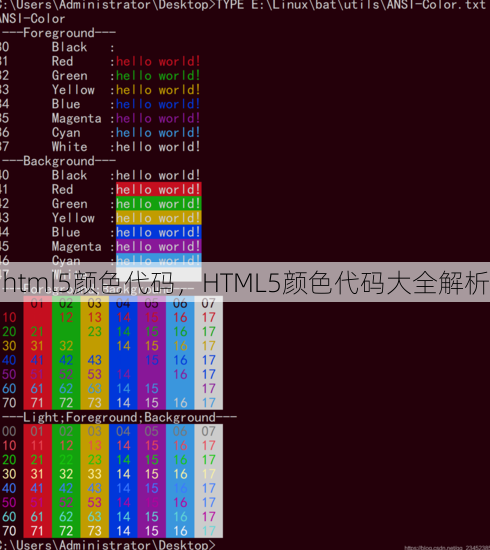
Task: Click cell 63 in the Light grid
Action: click(x=94, y=517)
